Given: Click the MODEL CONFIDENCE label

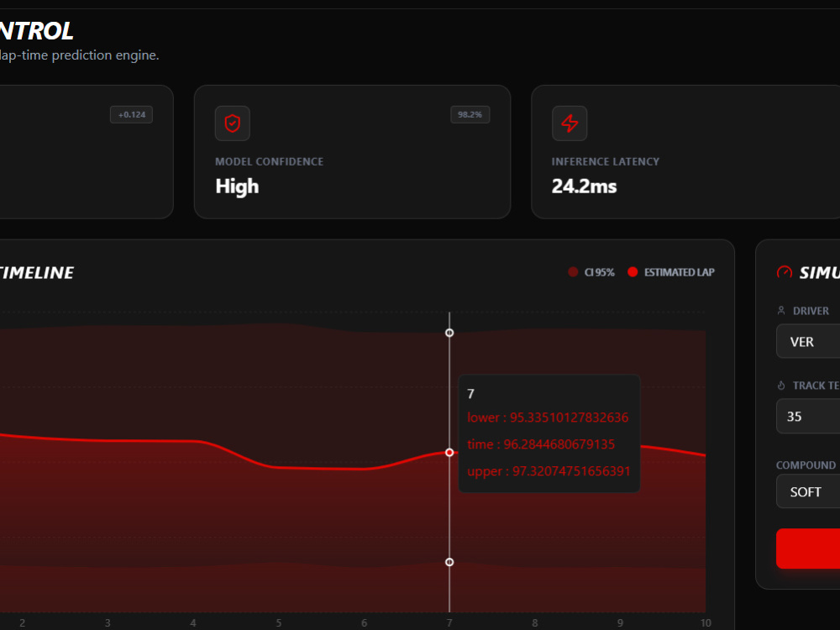Looking at the screenshot, I should [270, 162].
